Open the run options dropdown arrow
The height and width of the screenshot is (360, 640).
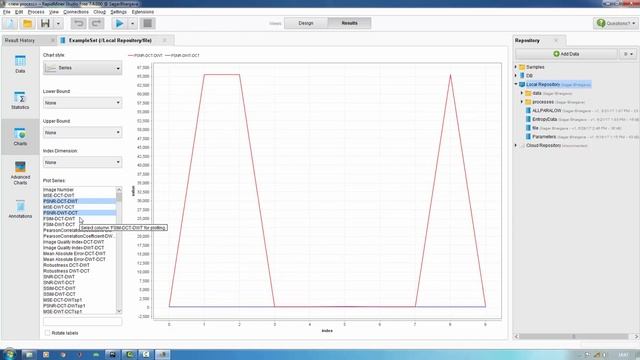(x=132, y=23)
